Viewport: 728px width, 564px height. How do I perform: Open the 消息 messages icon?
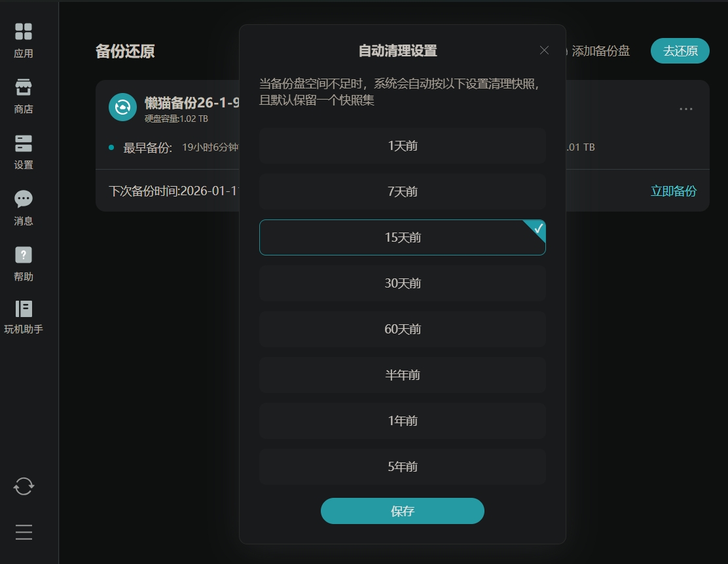tap(23, 199)
